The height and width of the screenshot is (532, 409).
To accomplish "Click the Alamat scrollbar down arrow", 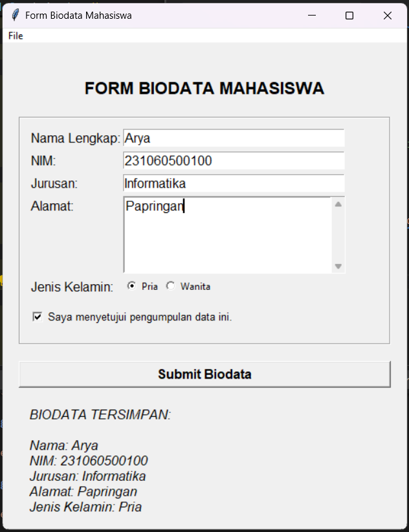I will tap(338, 265).
